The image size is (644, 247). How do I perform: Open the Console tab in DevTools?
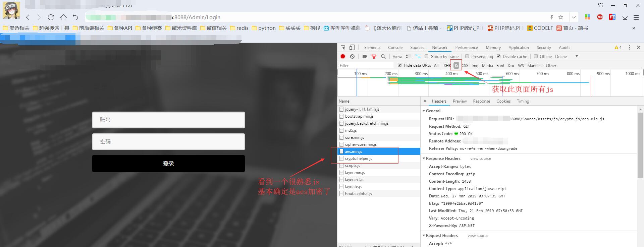[x=395, y=48]
